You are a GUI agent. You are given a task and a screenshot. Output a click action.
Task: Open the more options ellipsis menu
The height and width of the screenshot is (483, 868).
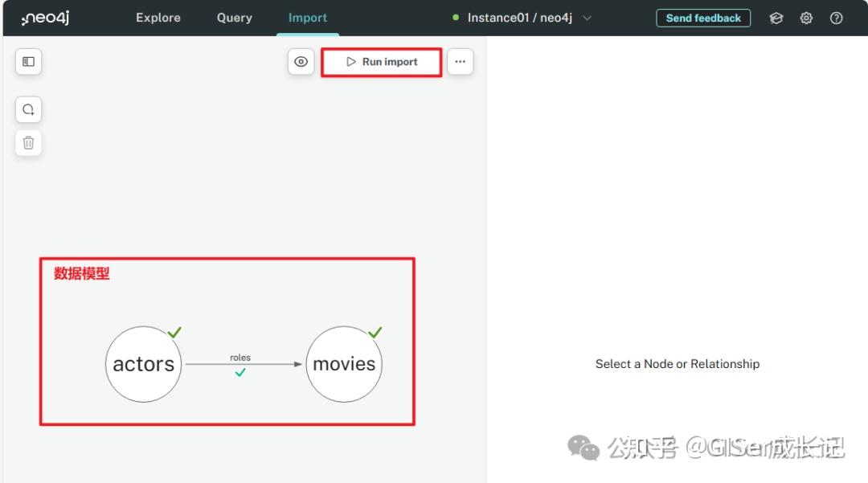(460, 61)
